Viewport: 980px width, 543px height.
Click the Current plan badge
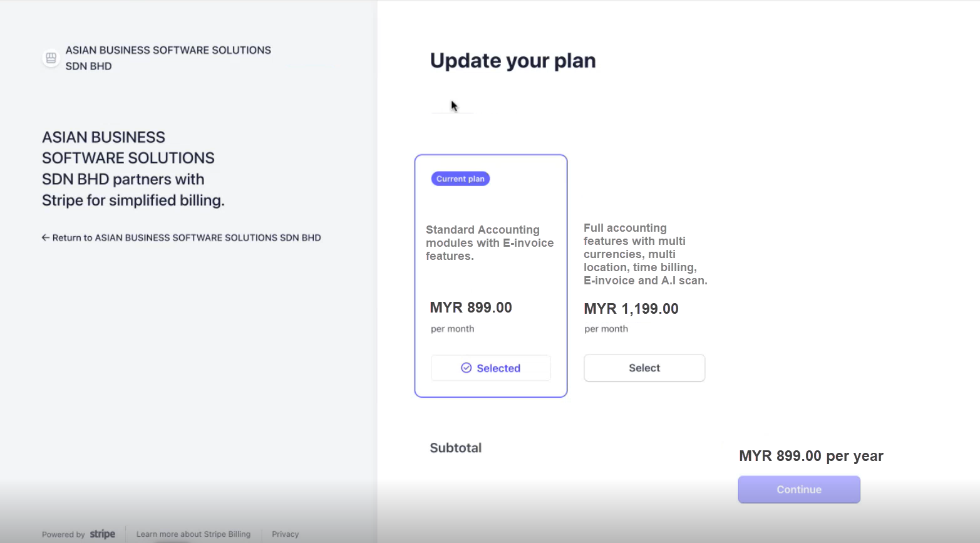tap(460, 178)
